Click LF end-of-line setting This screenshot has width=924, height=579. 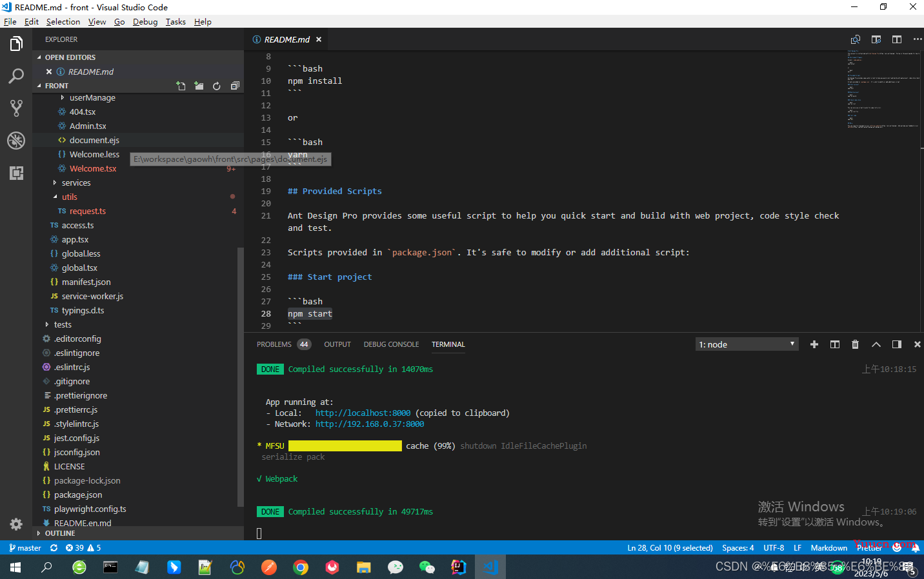coord(798,547)
